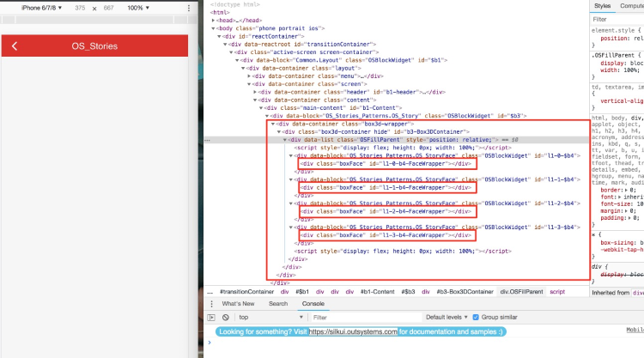Viewport: 644px width, 358px height.
Task: Click the breadcrumb ellipsis at far left
Action: coord(210,292)
